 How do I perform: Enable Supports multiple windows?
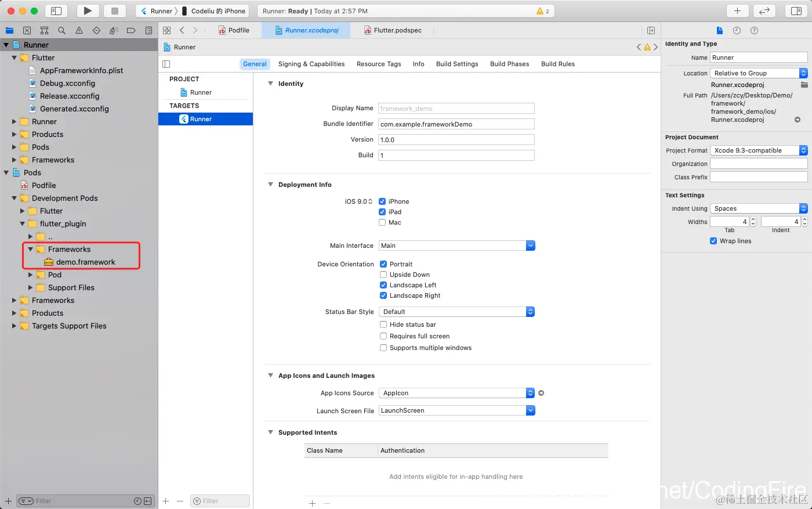pos(383,348)
